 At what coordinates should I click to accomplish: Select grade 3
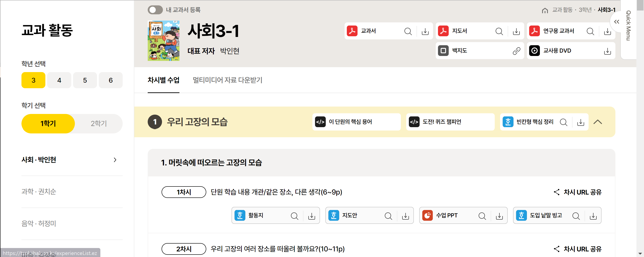33,80
